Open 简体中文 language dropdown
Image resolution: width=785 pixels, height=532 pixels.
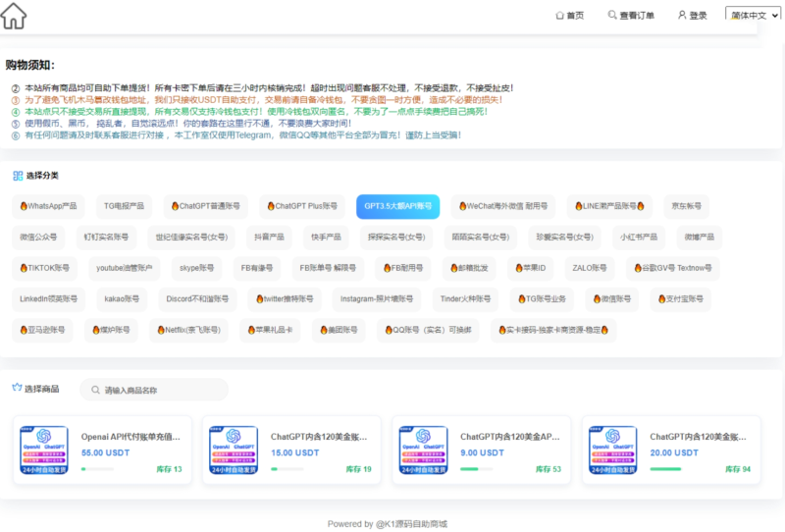tap(753, 15)
